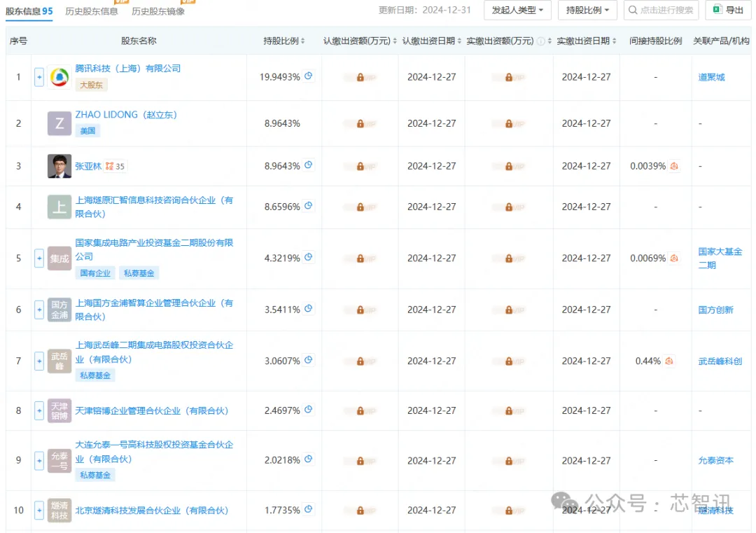Viewport: 756px width, 533px height.
Task: Click the equity-chain icon beside 0.44%
Action: tap(668, 361)
